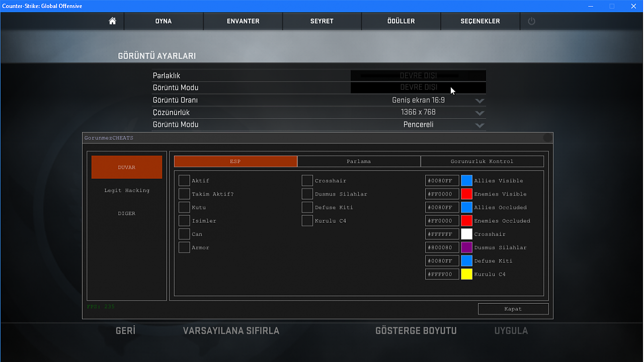
Task: Maximize the Counter-Strike window
Action: [612, 6]
